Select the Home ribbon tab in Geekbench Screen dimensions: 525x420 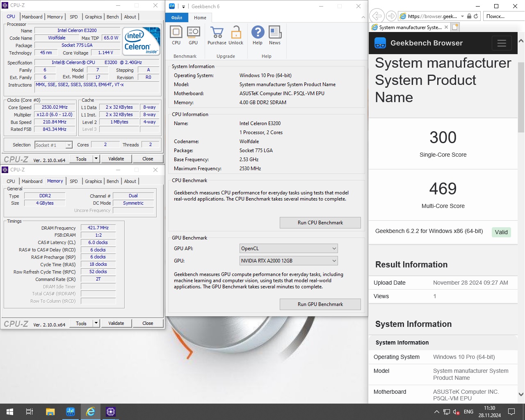pos(200,18)
